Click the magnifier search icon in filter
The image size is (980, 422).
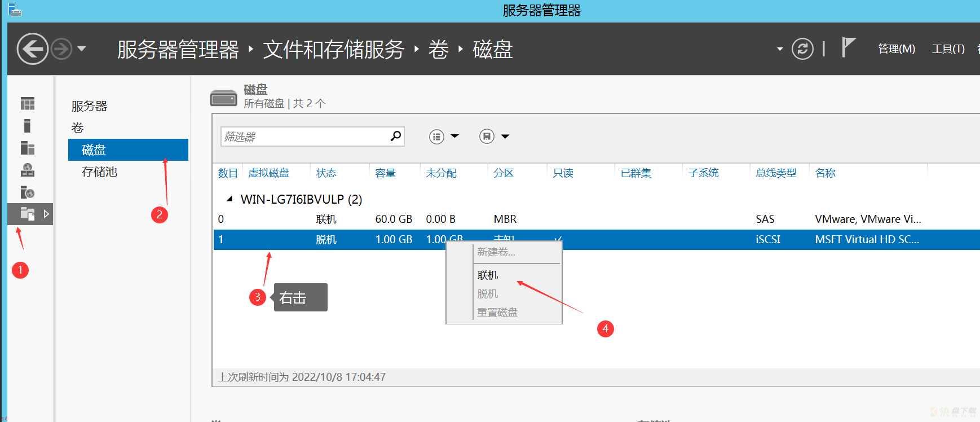coord(396,136)
